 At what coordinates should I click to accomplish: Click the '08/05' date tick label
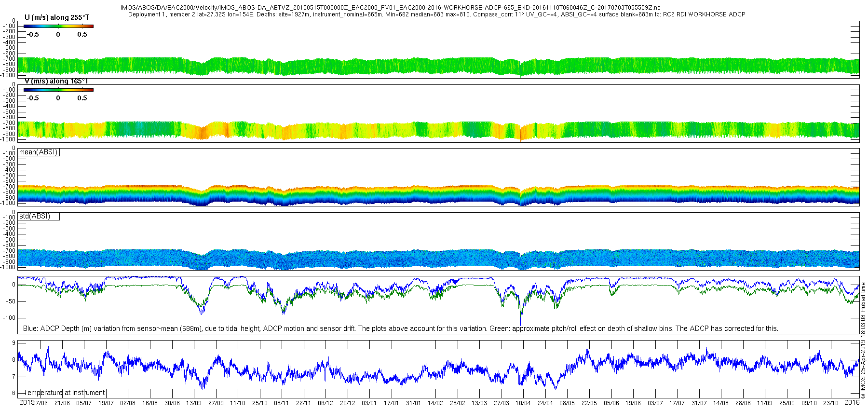pyautogui.click(x=567, y=403)
